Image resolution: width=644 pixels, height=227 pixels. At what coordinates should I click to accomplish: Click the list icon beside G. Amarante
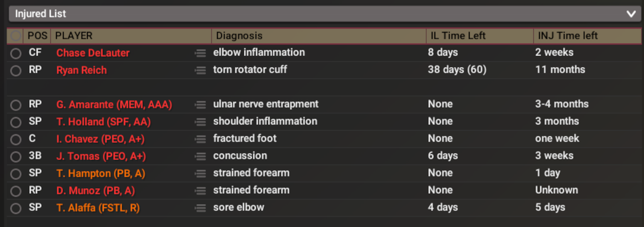[200, 105]
